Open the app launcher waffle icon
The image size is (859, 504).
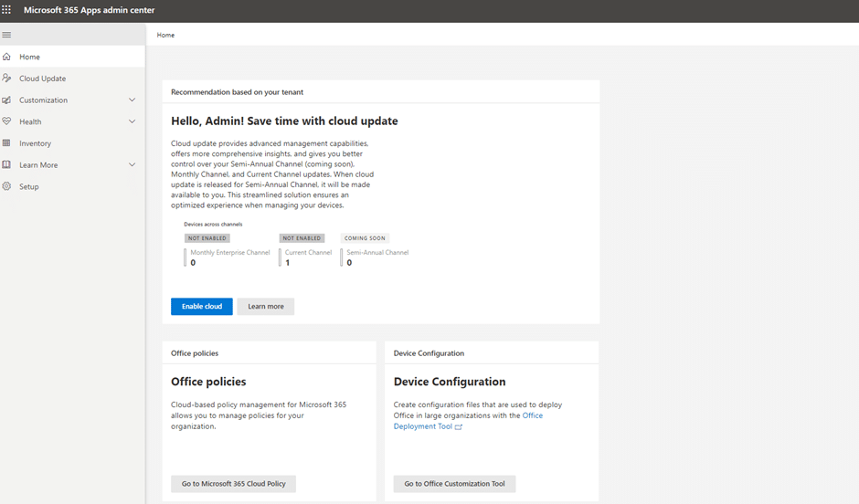pos(6,10)
